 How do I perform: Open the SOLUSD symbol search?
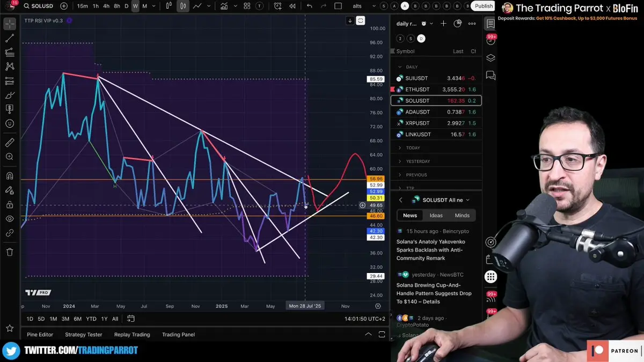[38, 6]
